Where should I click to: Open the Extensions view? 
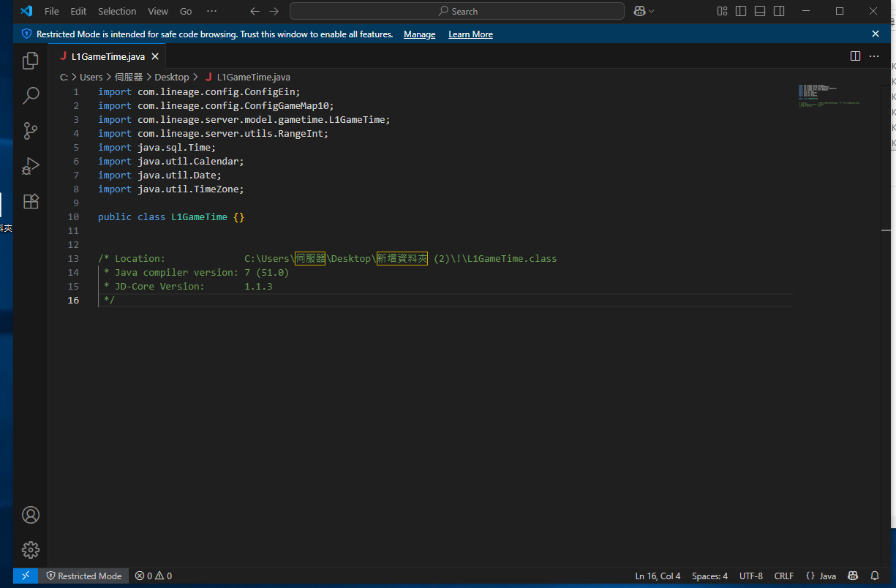31,201
